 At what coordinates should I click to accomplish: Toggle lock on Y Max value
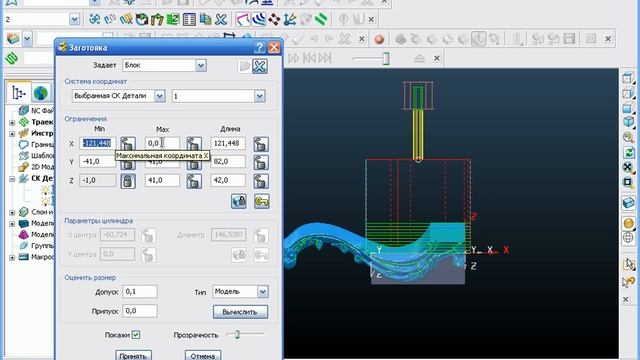tap(194, 164)
